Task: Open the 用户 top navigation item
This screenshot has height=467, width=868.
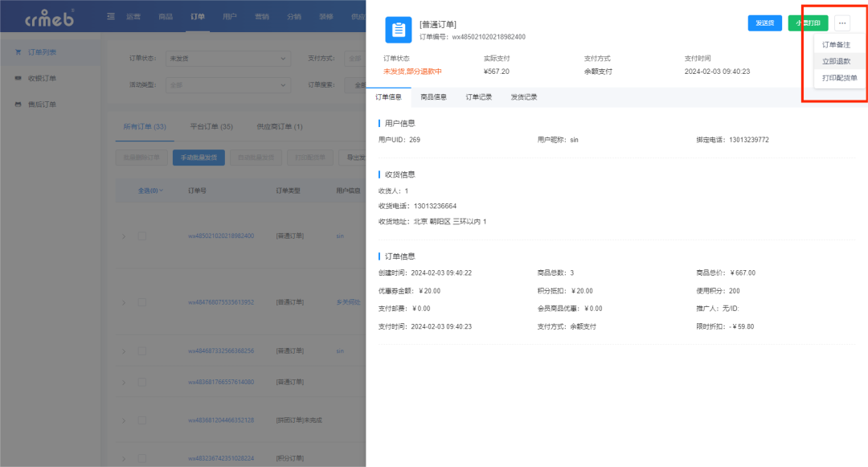Action: [230, 17]
